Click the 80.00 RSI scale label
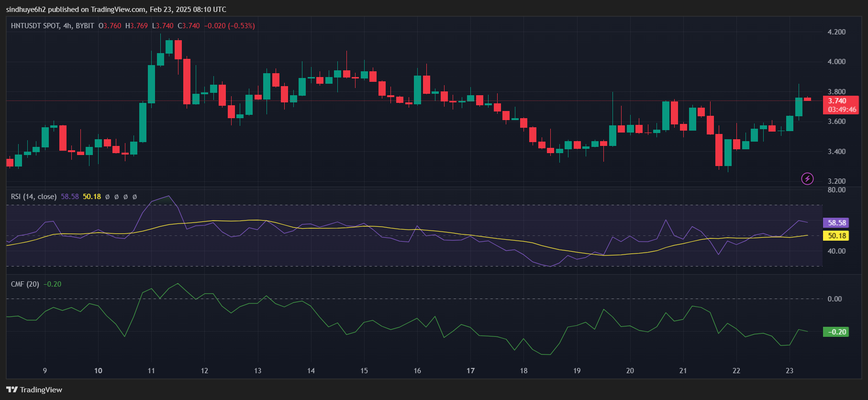 coord(836,190)
